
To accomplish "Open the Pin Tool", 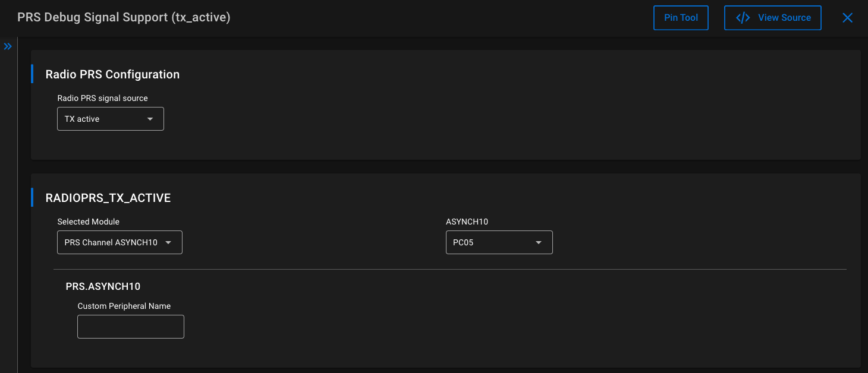I will pos(681,18).
